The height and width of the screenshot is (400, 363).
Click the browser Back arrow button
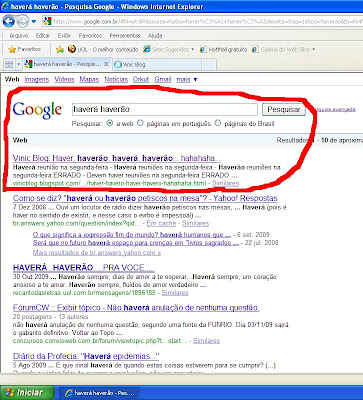(x=9, y=21)
